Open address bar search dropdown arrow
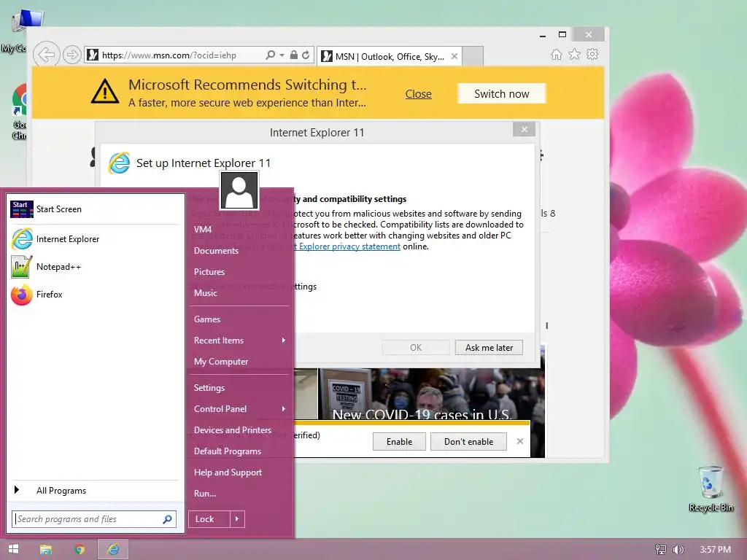 click(x=282, y=55)
